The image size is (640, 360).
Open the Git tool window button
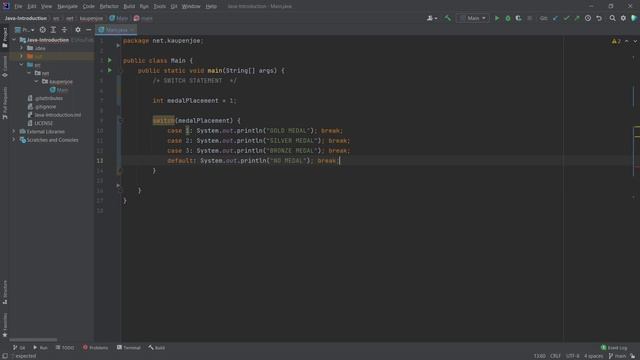(19, 348)
